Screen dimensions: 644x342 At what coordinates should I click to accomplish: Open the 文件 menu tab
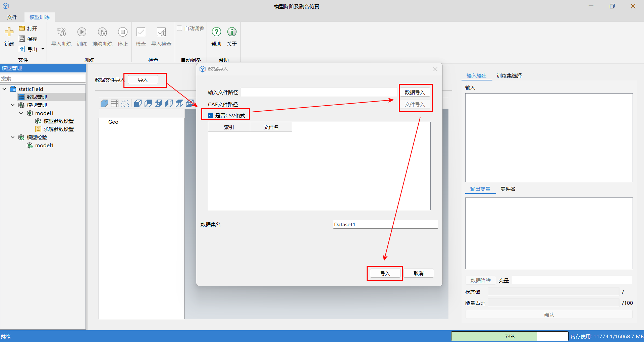point(12,17)
